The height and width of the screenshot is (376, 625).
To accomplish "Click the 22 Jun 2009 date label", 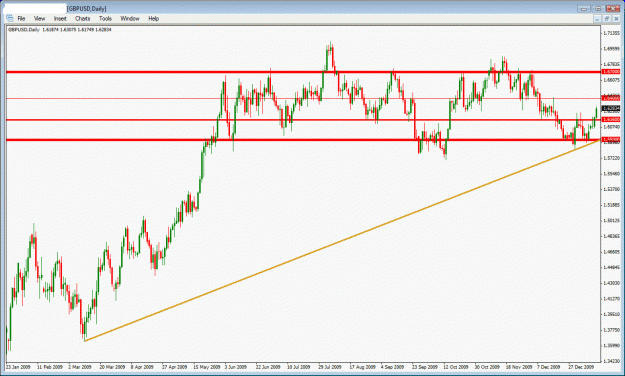I will point(268,366).
